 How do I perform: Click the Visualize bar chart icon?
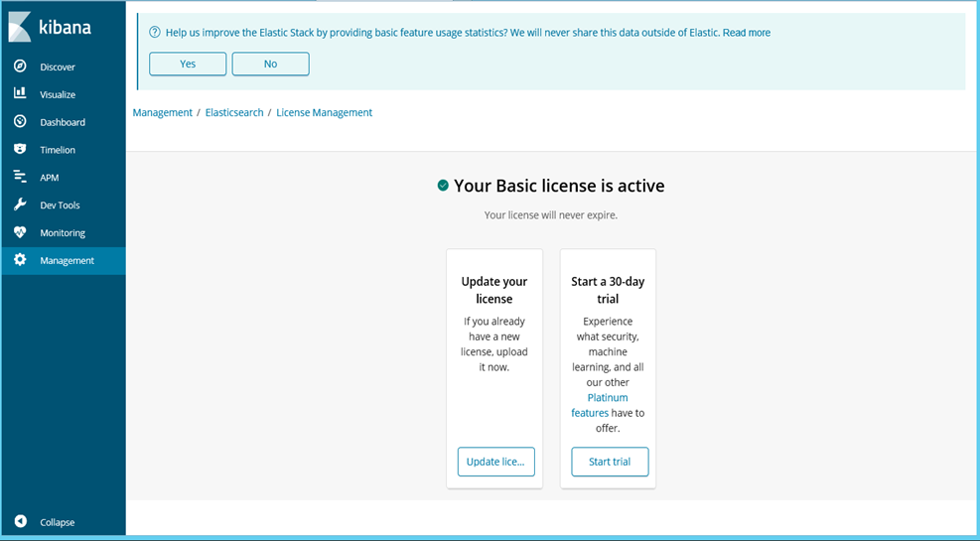(x=20, y=93)
